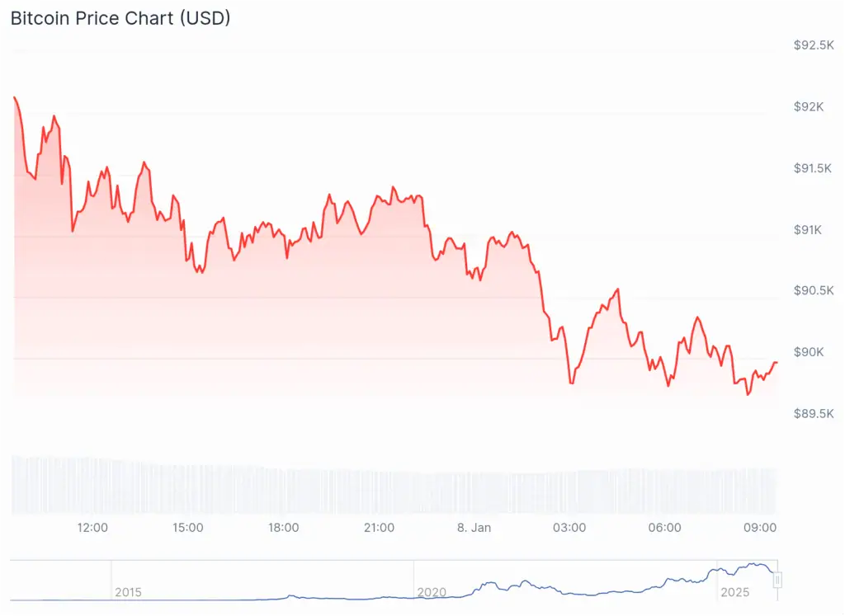Click the $91K price axis label
Image resolution: width=845 pixels, height=616 pixels.
[x=809, y=230]
